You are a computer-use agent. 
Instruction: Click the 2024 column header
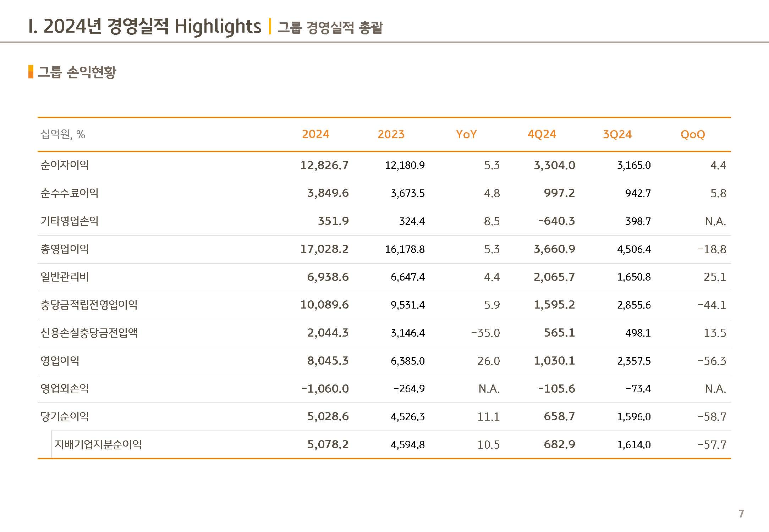315,134
